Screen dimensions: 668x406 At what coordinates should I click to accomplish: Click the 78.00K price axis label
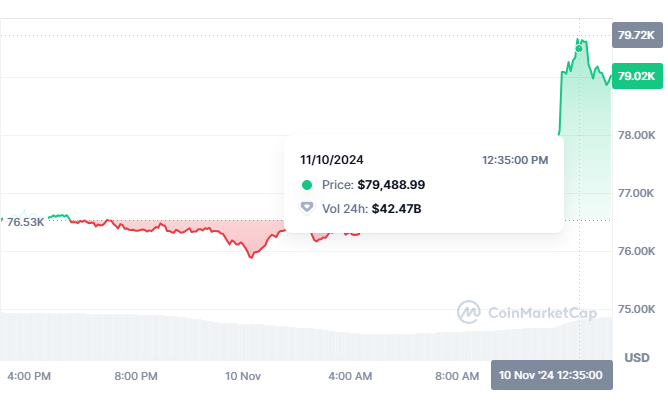tap(636, 135)
